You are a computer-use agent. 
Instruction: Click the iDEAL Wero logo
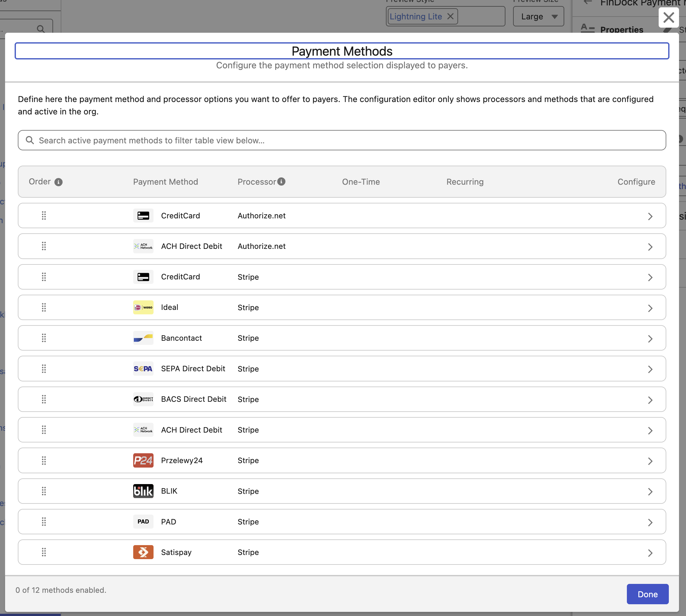143,307
